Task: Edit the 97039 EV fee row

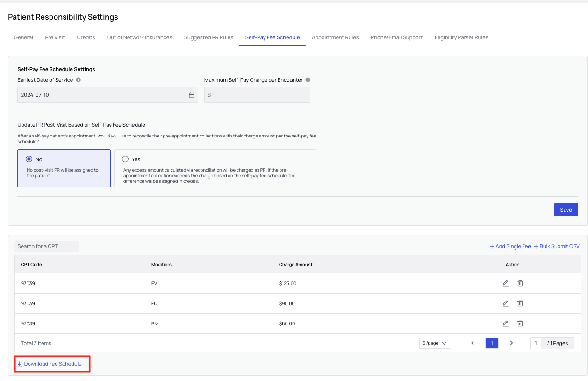Action: [x=505, y=283]
